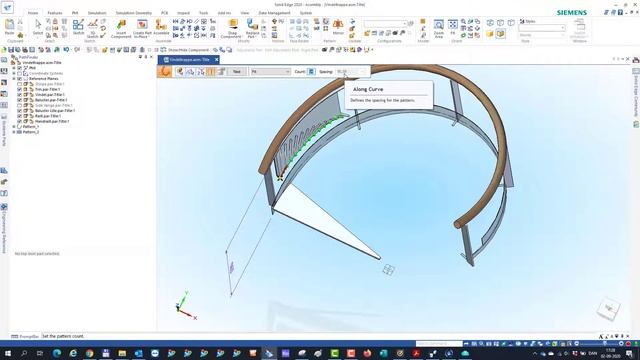Start a 3D Sketch

[x=93, y=28]
